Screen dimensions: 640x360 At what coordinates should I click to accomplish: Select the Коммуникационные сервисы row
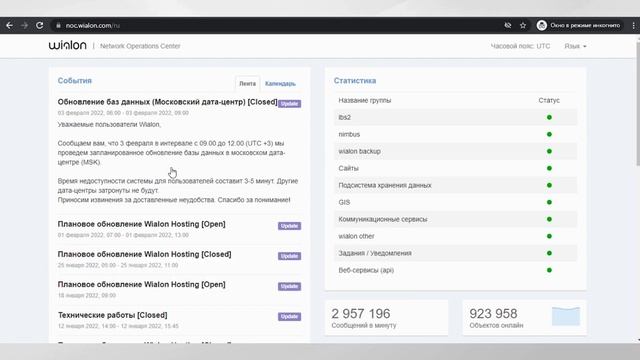pos(456,219)
